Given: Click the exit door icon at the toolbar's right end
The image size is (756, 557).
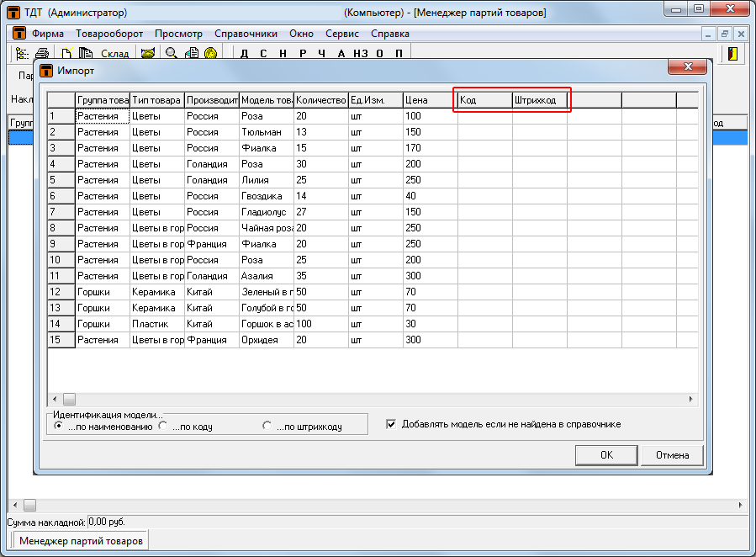Looking at the screenshot, I should tap(732, 53).
